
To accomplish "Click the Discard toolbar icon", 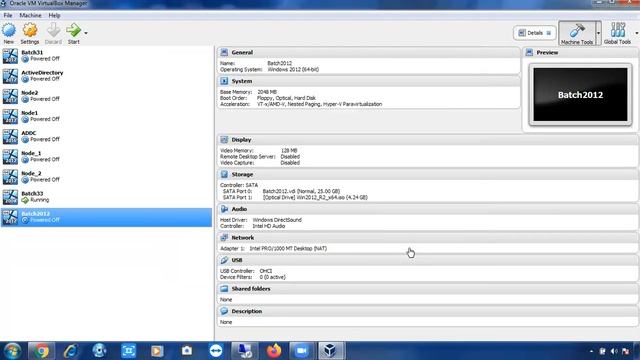I will pyautogui.click(x=53, y=31).
